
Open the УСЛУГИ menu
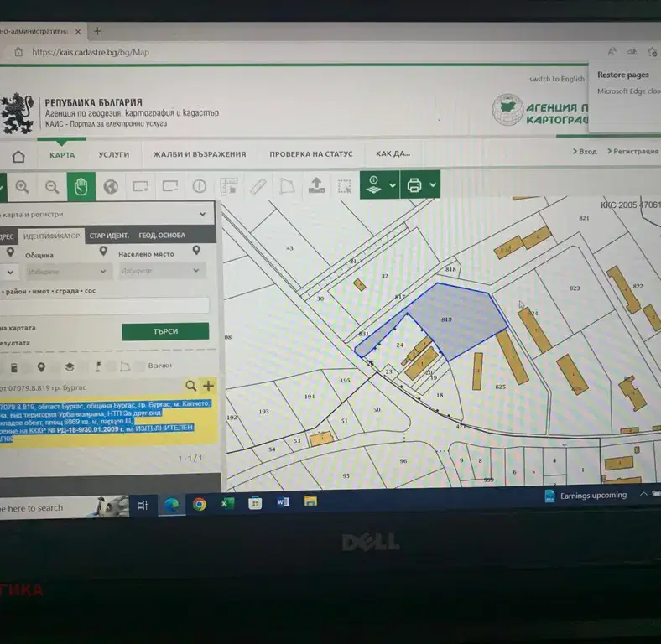[114, 154]
